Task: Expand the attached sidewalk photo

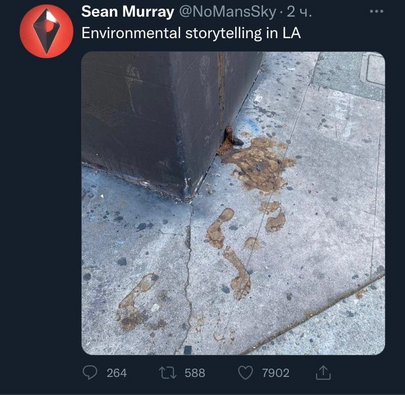Action: [233, 203]
